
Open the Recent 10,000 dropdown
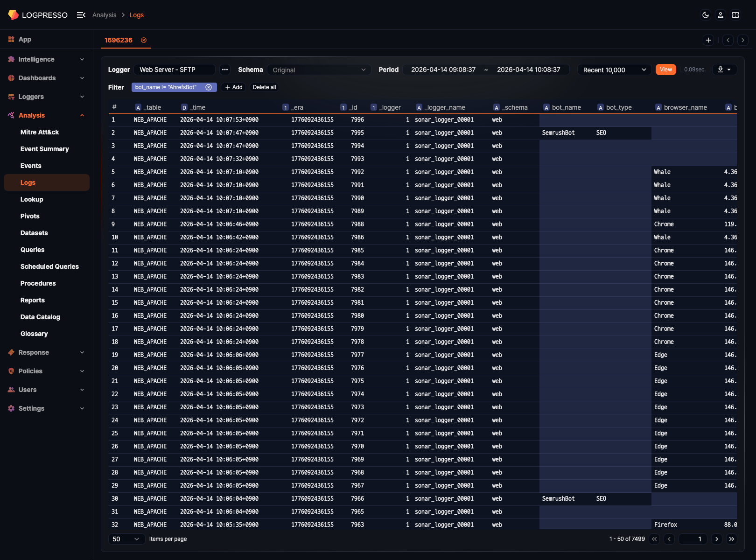[614, 70]
